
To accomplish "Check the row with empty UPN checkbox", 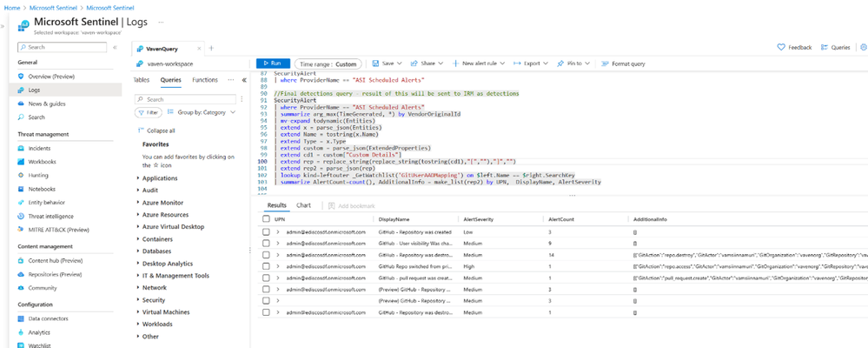I will pos(266,301).
